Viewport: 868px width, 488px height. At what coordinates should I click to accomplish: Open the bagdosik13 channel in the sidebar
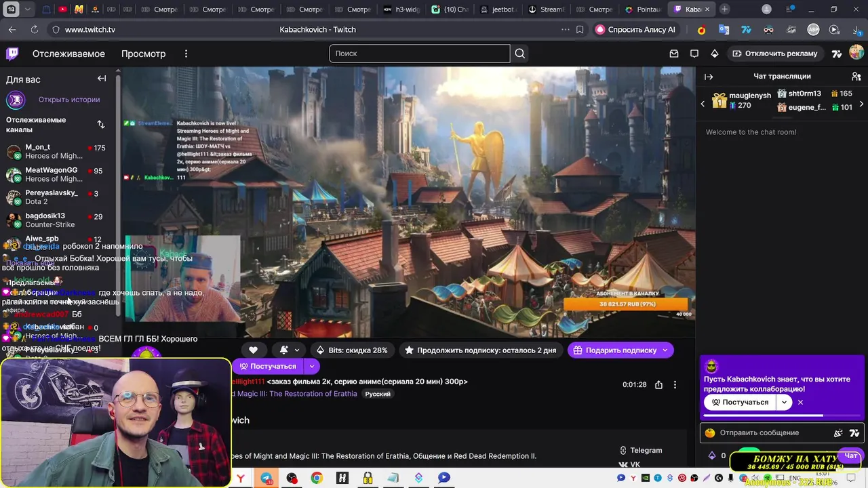point(58,220)
